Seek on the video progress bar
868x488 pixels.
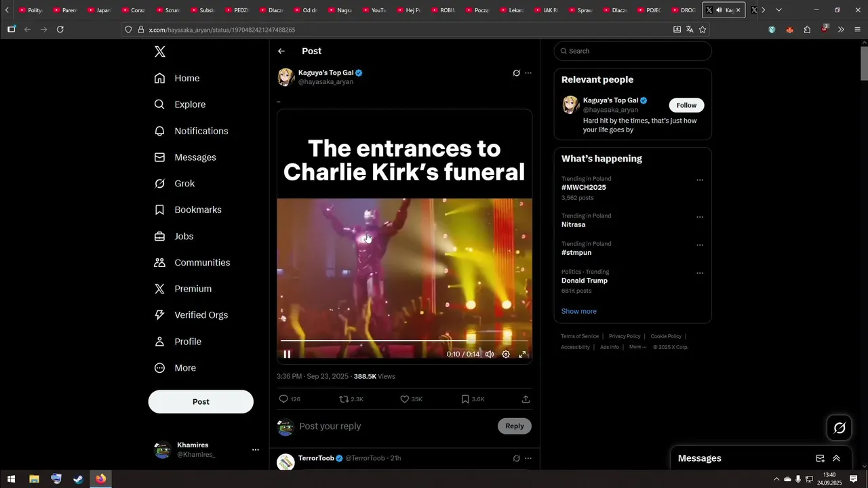(404, 341)
